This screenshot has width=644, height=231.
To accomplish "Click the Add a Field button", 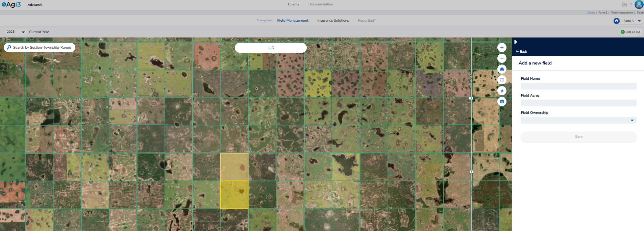I will click(x=630, y=32).
